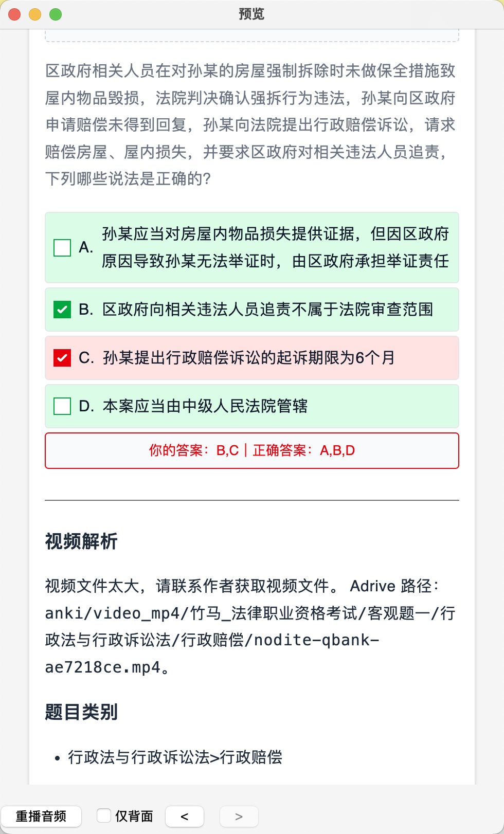Enable the 仅背面 checkbox
Viewport: 504px width, 834px height.
click(104, 815)
